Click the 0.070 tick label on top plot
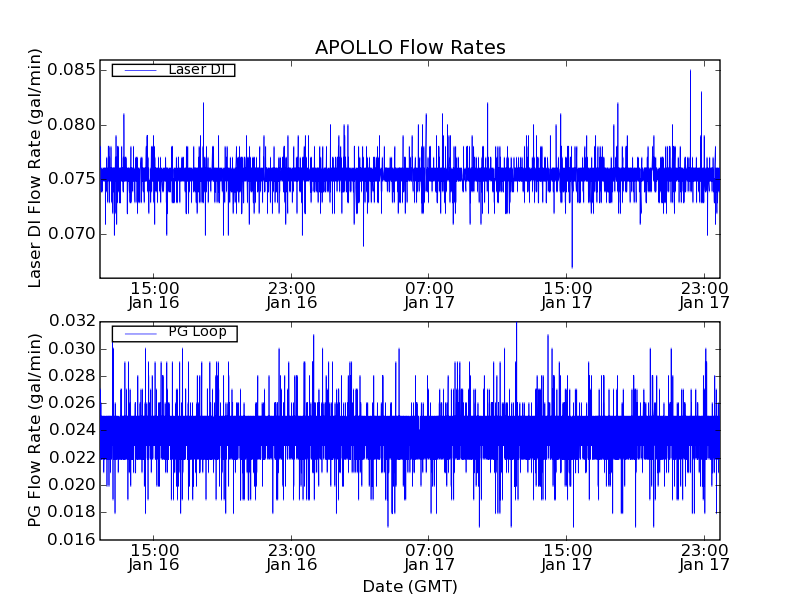 71,234
